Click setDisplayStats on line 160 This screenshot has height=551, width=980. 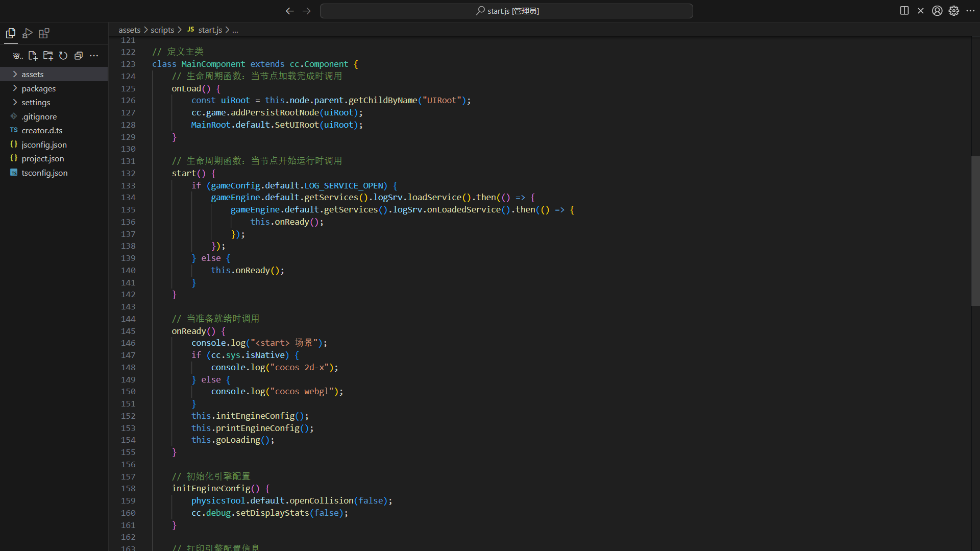[x=272, y=513]
